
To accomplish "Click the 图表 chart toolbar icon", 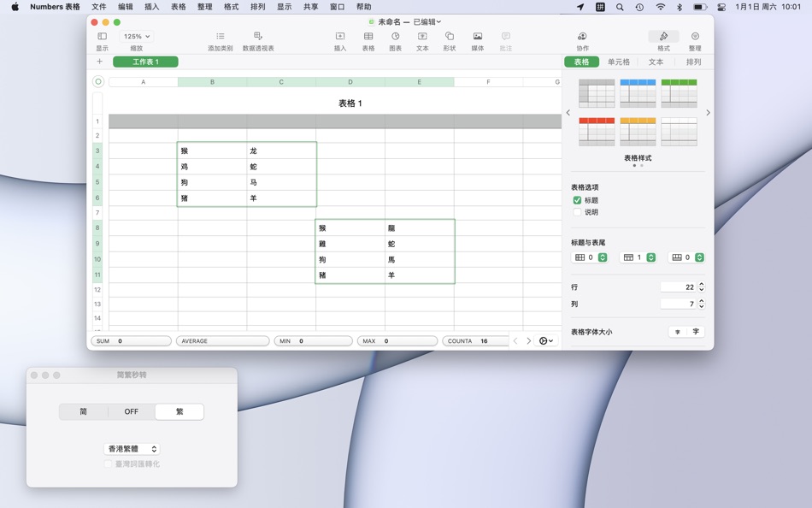I will pyautogui.click(x=396, y=36).
